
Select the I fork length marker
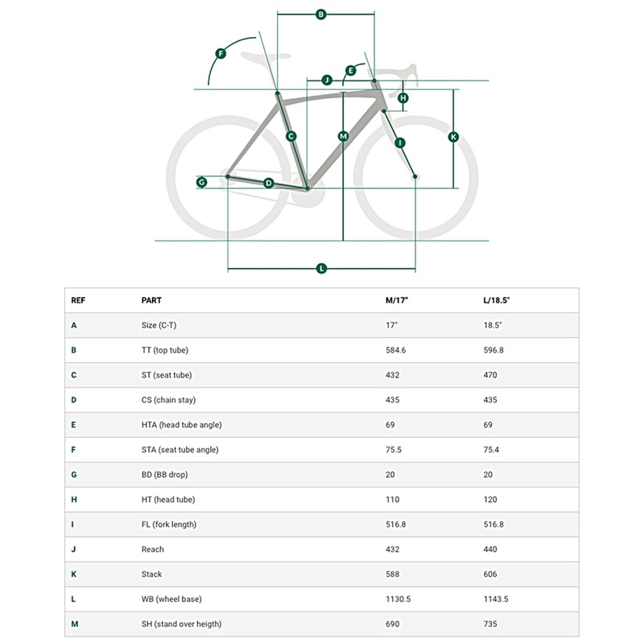[x=399, y=143]
